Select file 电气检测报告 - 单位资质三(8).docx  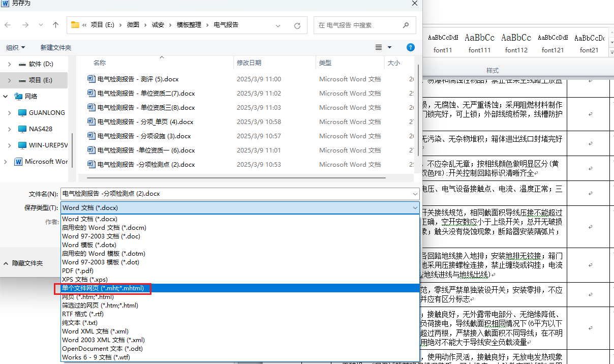click(x=146, y=108)
